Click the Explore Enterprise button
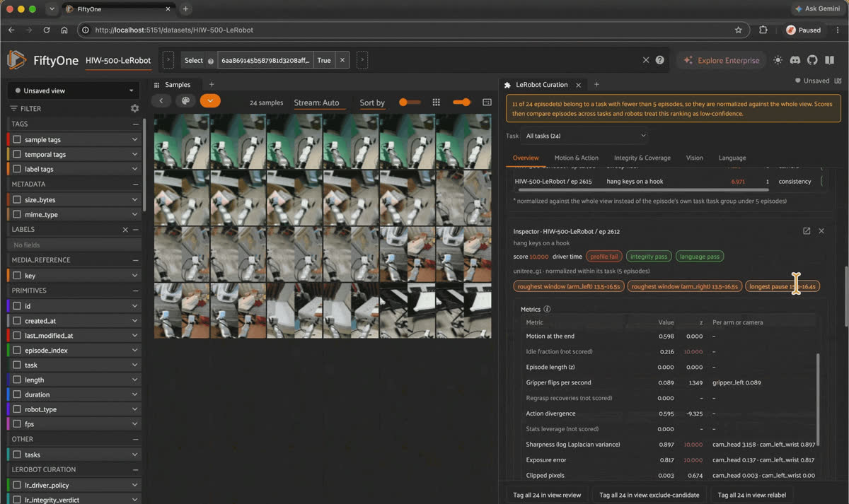The image size is (849, 504). tap(720, 60)
